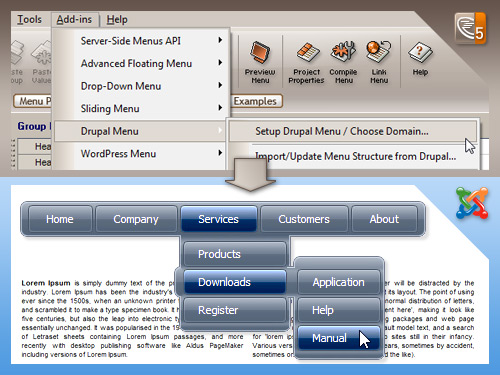
Task: Choose Import/Update Menu Structure from Drupal
Action: [x=355, y=156]
